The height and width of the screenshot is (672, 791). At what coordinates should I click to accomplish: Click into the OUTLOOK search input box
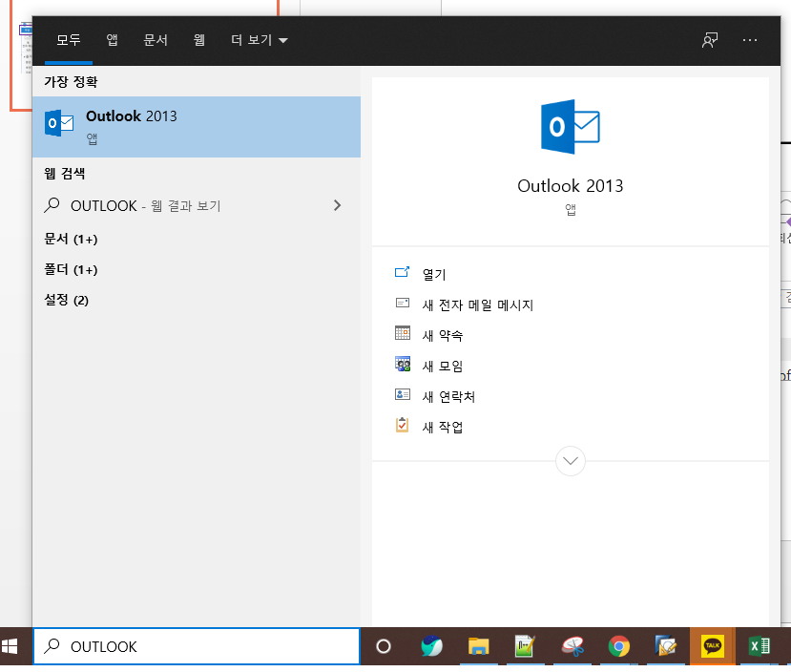pos(197,646)
